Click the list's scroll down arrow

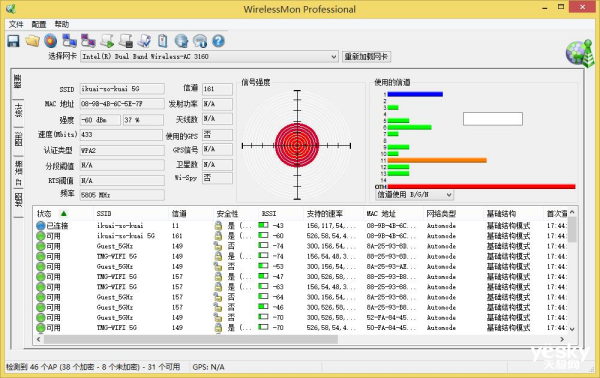pyautogui.click(x=572, y=329)
